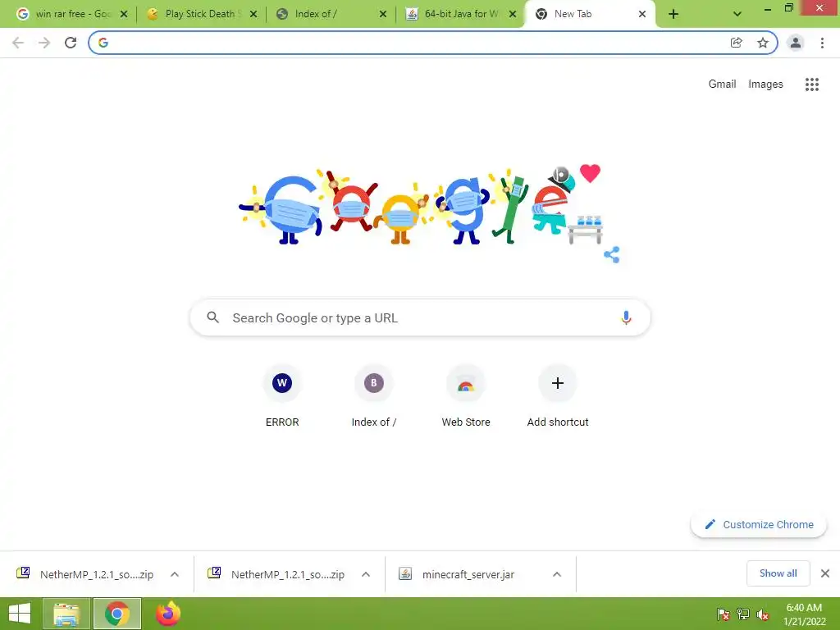Click the Share this page icon

[737, 43]
